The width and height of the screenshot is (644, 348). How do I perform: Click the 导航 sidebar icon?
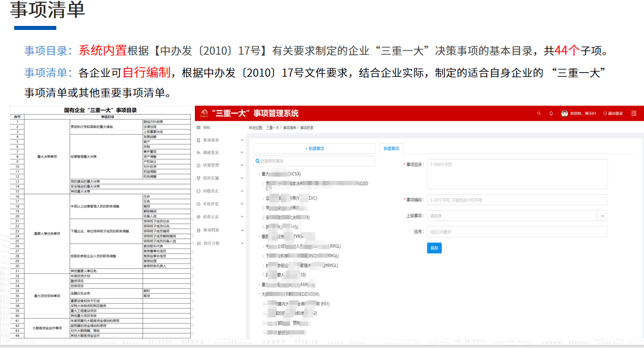[198, 127]
